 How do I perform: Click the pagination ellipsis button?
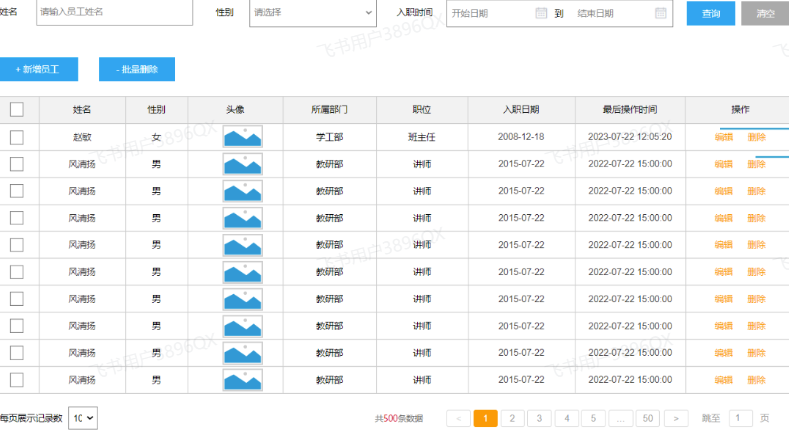coord(620,418)
